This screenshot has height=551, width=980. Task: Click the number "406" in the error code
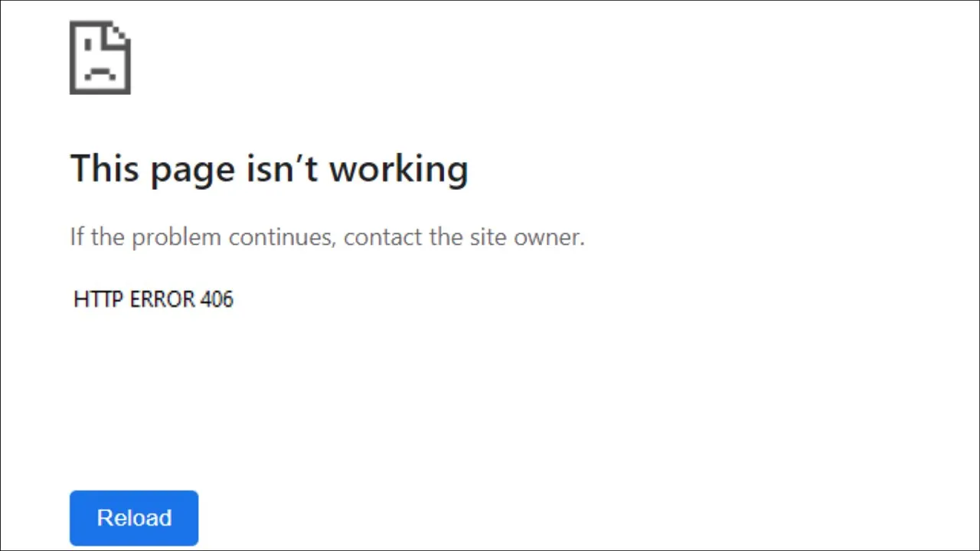[217, 298]
